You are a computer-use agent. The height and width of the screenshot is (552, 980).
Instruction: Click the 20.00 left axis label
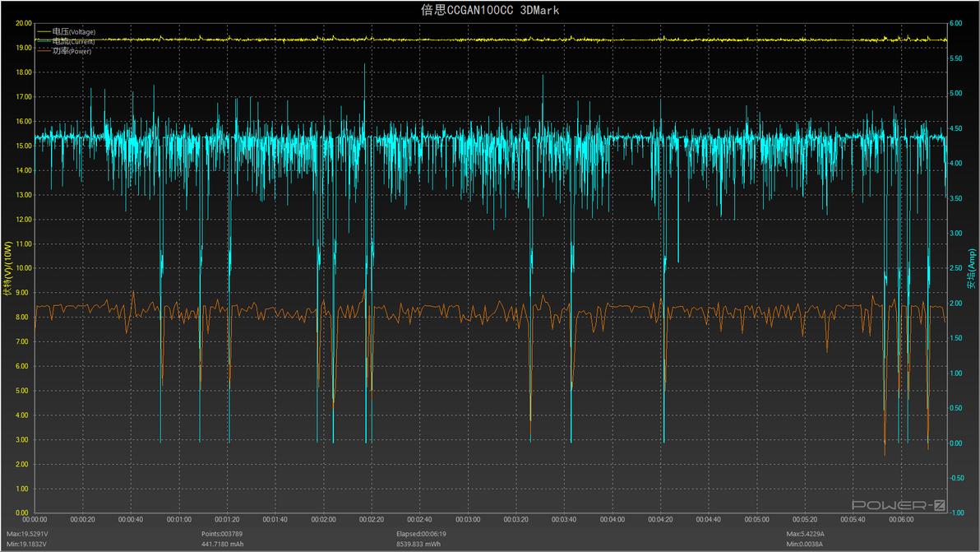click(x=24, y=23)
